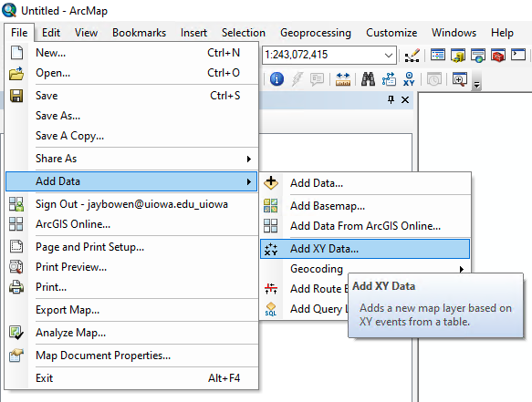Click the Add Data From ArcGIS Online icon

(x=271, y=226)
